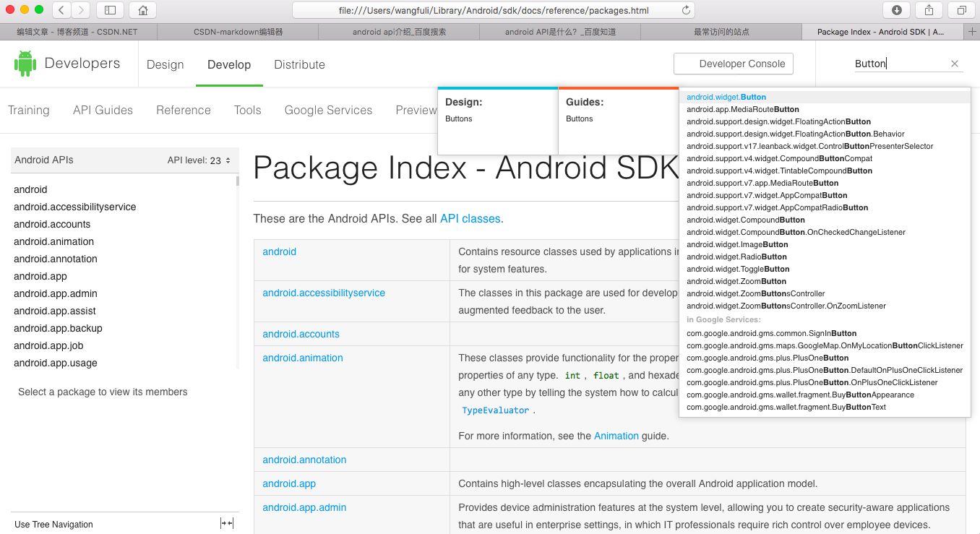980x534 pixels.
Task: Select the Package Index Android SDK tab
Action: click(881, 32)
